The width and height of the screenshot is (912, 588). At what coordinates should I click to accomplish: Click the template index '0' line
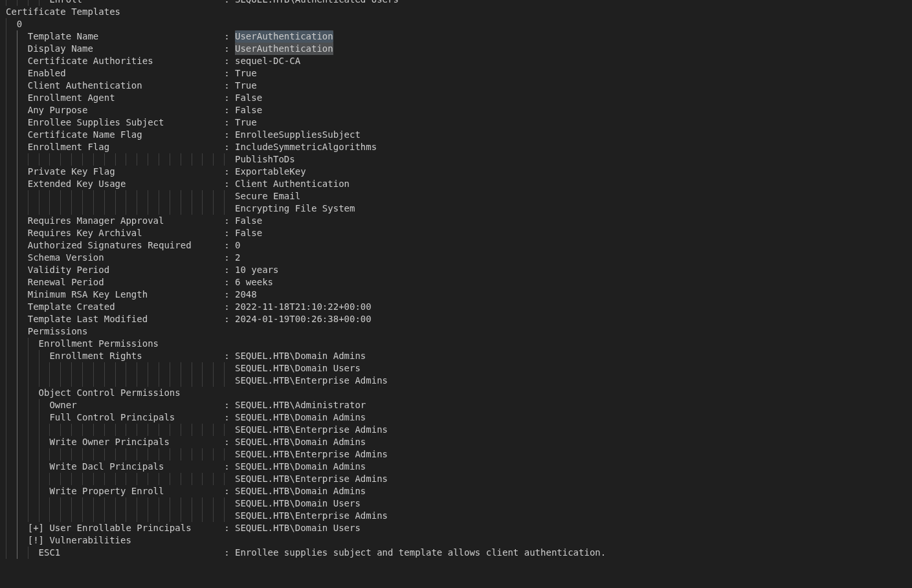[19, 24]
